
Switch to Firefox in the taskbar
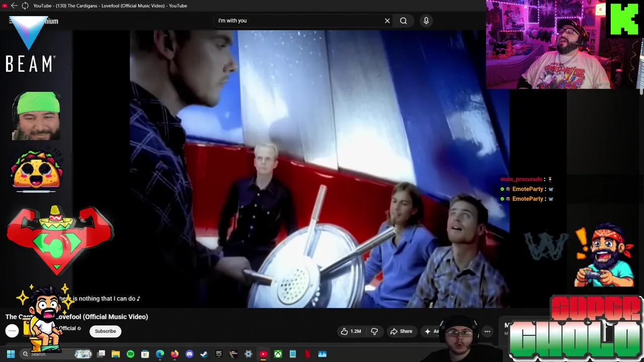(175, 354)
